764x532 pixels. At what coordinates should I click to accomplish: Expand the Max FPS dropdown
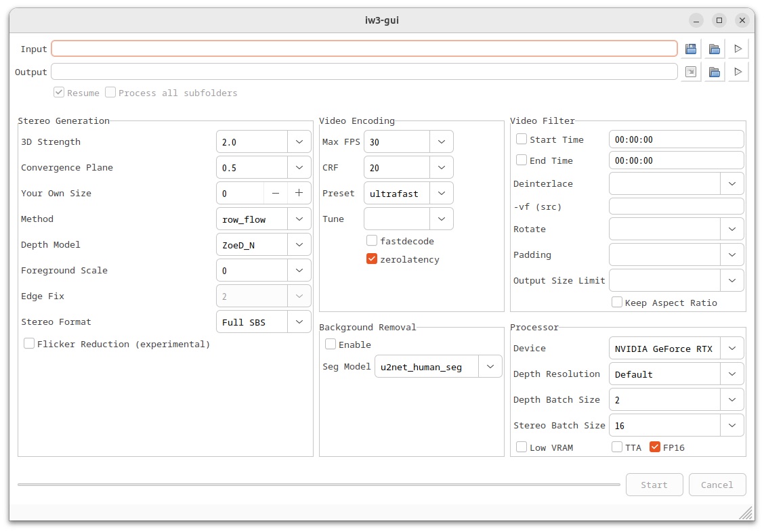[x=442, y=141]
